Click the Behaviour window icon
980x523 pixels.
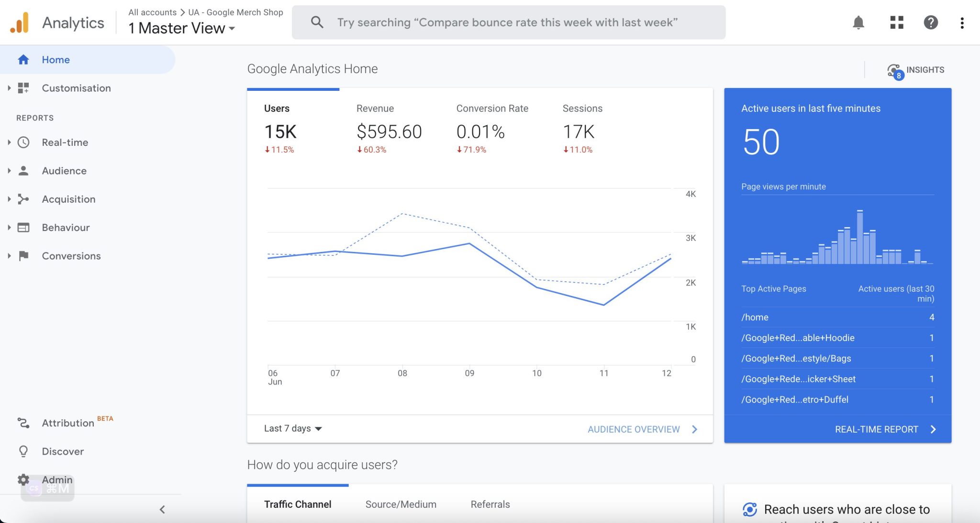point(23,228)
